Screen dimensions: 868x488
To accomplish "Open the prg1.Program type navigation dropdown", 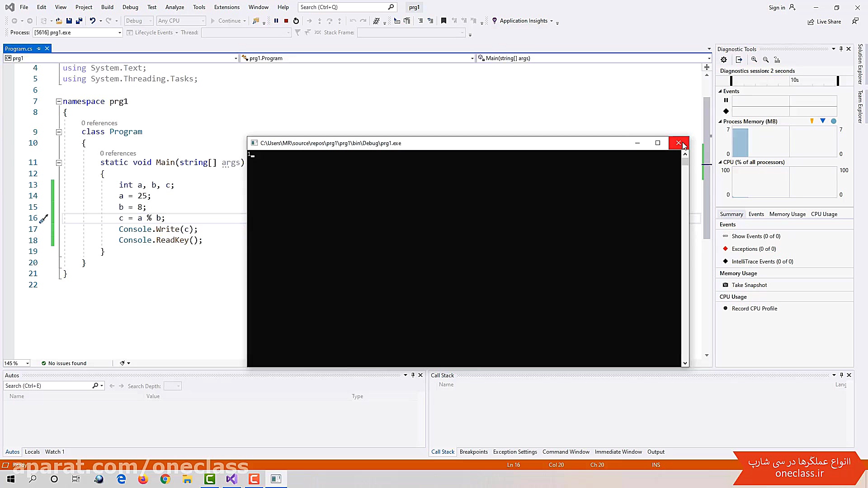I will (x=358, y=58).
